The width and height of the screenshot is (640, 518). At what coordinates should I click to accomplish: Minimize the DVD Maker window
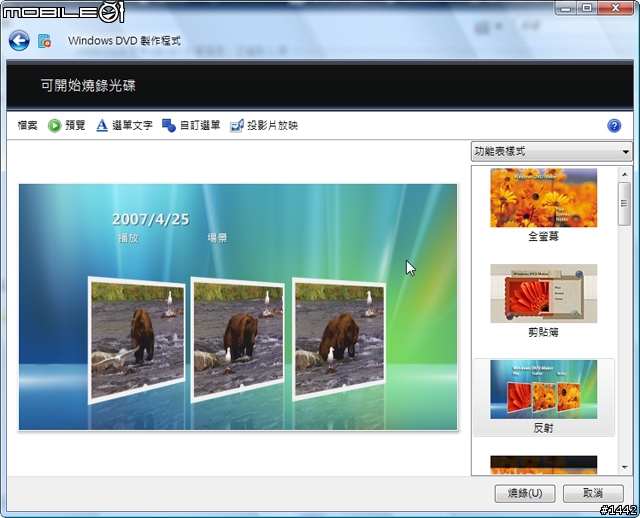(x=566, y=8)
